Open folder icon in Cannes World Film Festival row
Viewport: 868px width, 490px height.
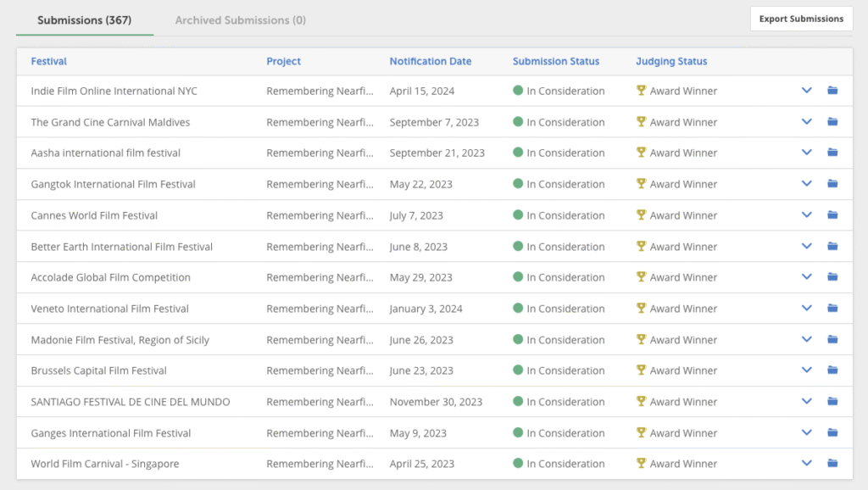(832, 215)
